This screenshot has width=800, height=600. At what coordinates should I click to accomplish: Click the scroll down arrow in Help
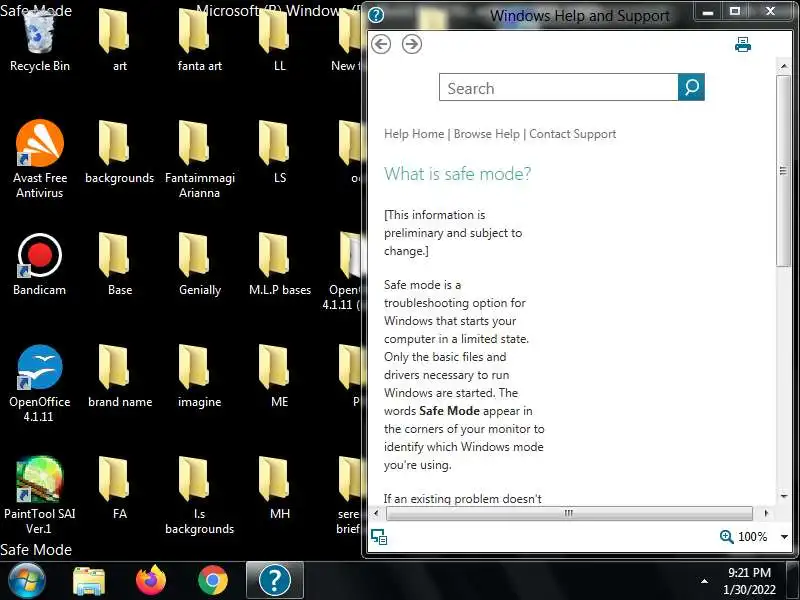(x=784, y=496)
